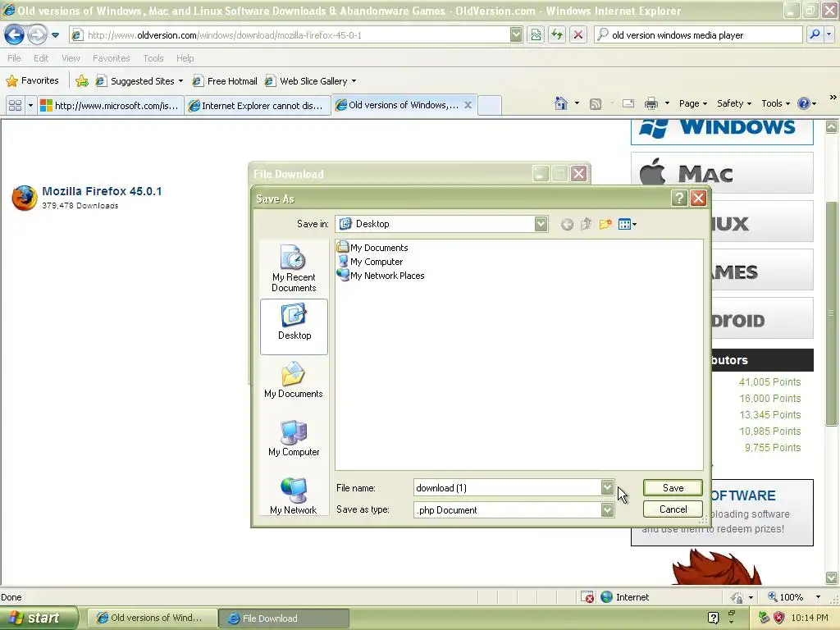The image size is (840, 630).
Task: Open the Mac category banner
Action: pos(722,173)
